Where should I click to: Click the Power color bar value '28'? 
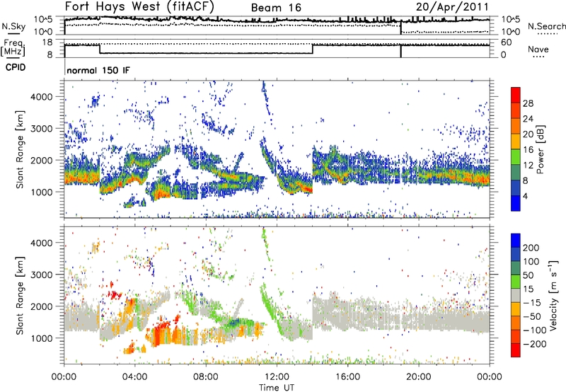(528, 103)
